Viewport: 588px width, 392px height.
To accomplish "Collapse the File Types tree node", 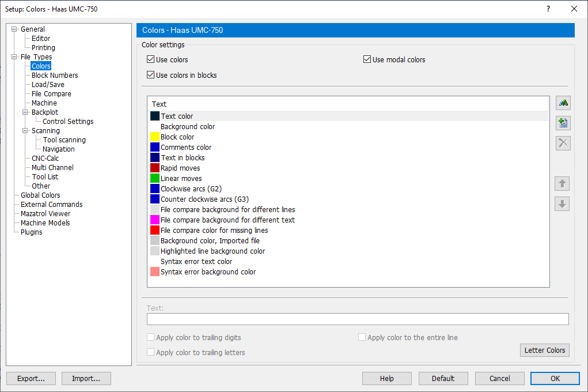I will pos(14,57).
